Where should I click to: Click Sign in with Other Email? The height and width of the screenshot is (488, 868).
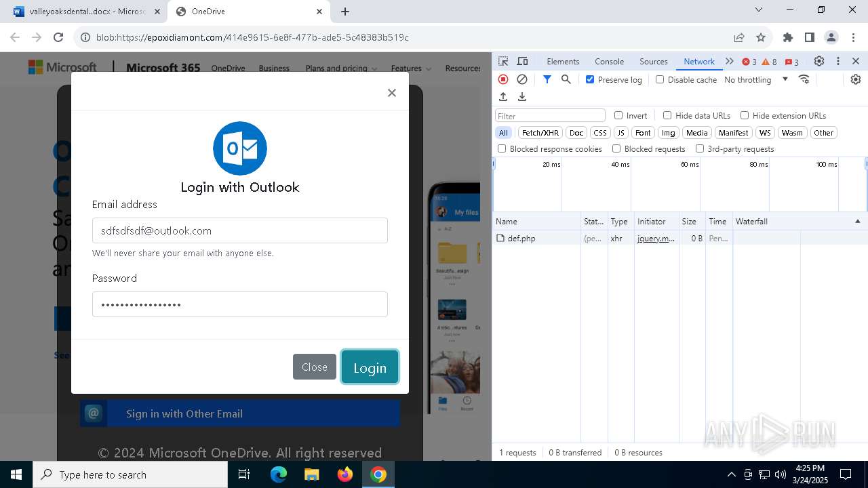240,413
